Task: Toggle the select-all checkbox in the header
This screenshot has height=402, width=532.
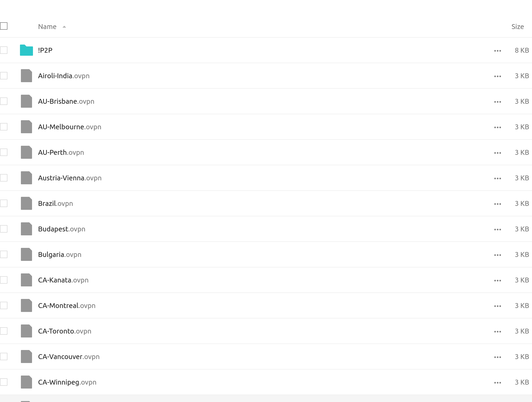Action: coord(4,26)
